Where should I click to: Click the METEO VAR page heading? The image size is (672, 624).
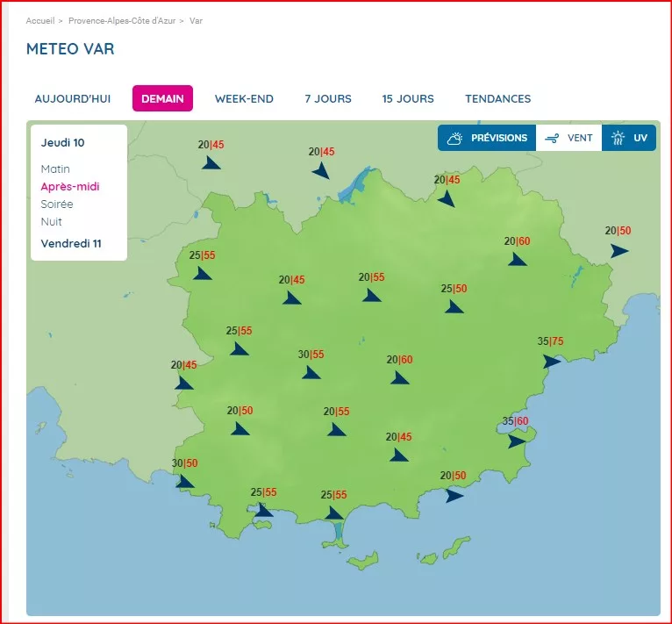[x=70, y=49]
